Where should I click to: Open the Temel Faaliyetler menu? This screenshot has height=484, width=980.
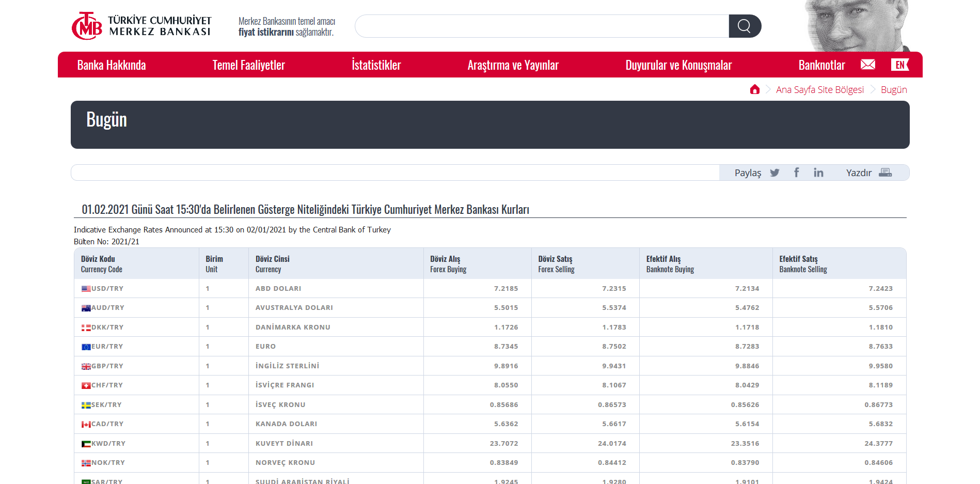click(x=248, y=65)
